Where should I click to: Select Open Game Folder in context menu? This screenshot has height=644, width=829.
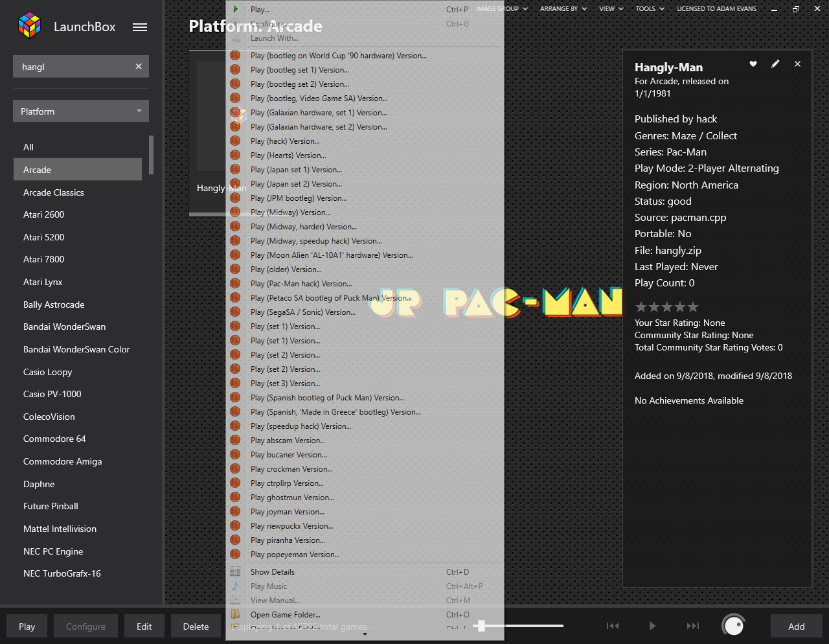tap(365, 614)
